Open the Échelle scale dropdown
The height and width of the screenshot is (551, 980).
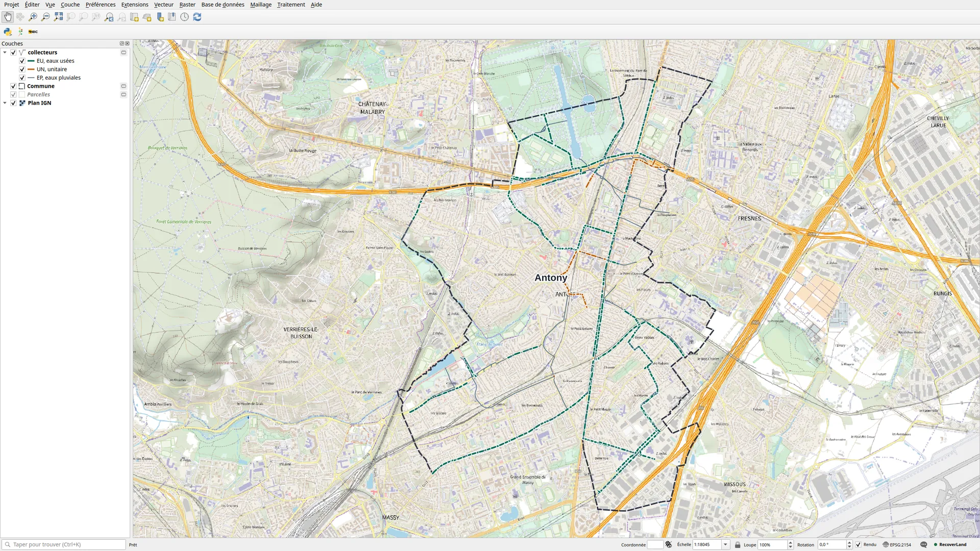[725, 544]
